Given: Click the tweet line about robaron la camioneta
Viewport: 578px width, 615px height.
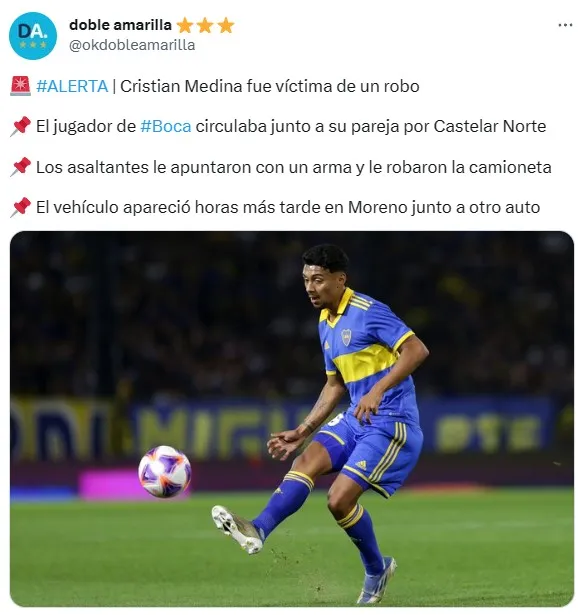Looking at the screenshot, I should click(x=294, y=167).
